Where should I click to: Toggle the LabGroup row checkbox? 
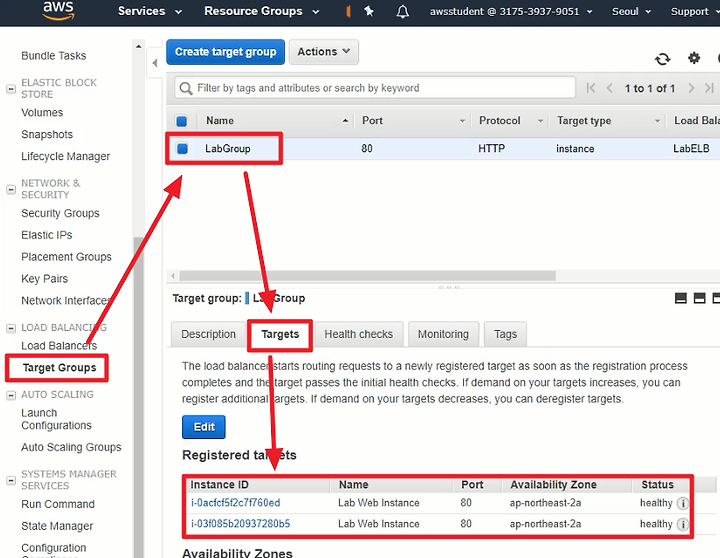click(182, 149)
